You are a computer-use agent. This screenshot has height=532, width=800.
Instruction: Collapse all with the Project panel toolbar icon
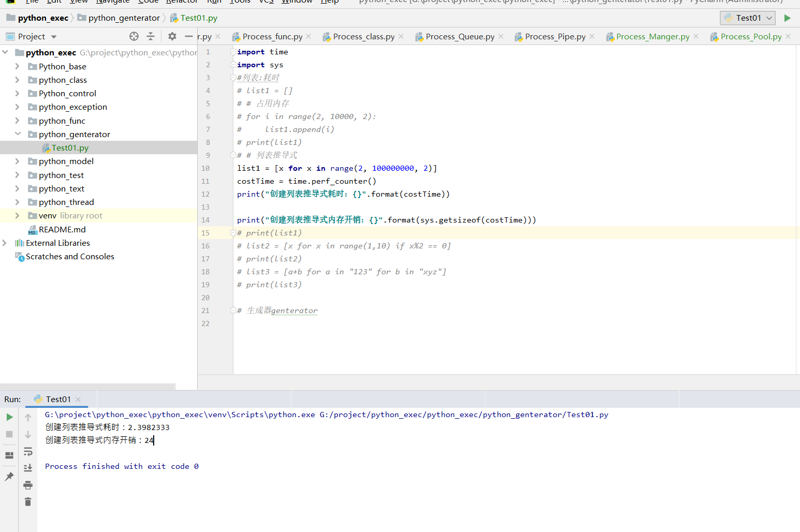point(151,36)
